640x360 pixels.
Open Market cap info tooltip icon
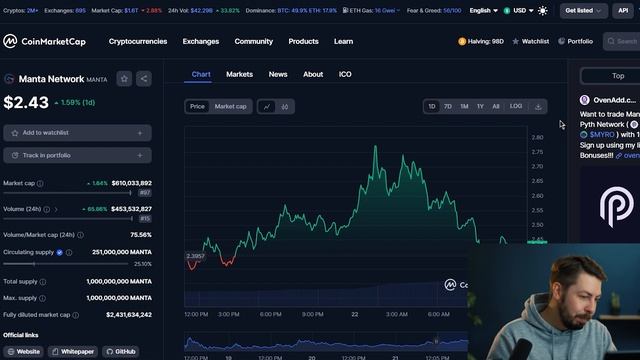coord(40,184)
